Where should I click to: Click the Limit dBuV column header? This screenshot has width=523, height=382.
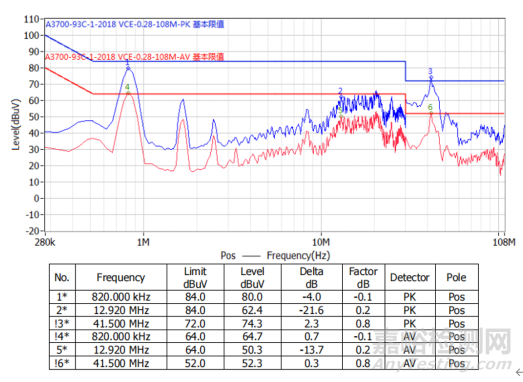click(x=195, y=277)
